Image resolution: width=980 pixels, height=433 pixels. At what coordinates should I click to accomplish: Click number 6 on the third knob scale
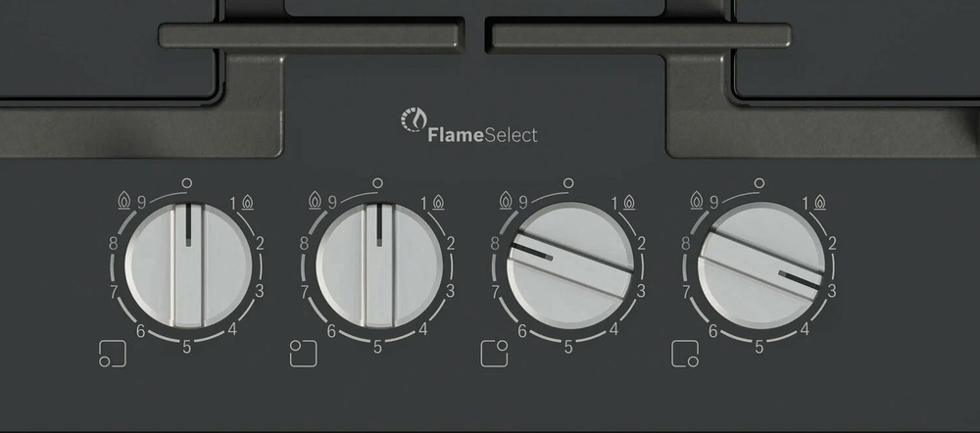click(522, 332)
